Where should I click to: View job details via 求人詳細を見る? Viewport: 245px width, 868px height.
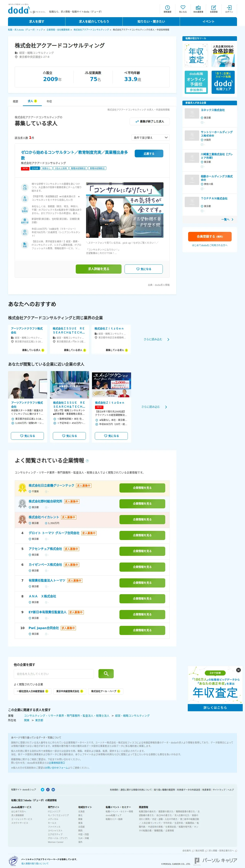tap(98, 269)
